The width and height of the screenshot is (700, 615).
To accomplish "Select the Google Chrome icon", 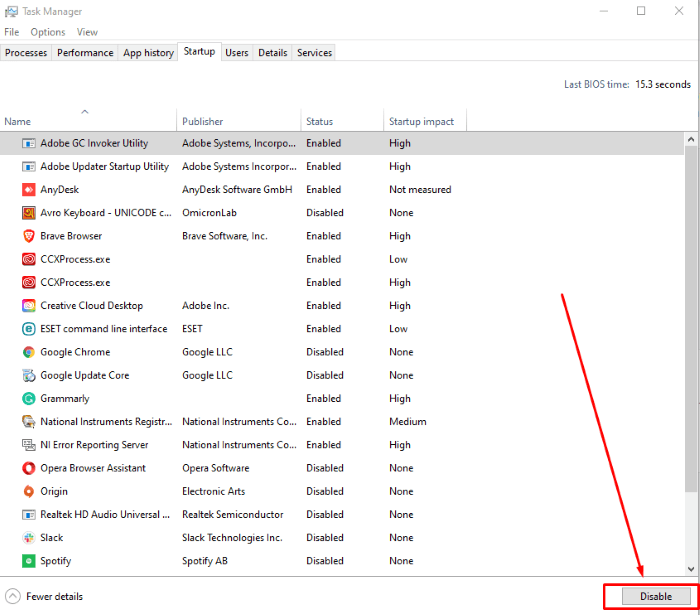I will [29, 352].
